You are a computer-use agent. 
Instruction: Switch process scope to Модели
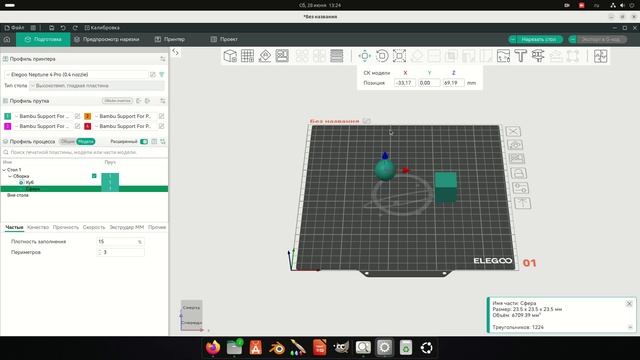(x=86, y=142)
